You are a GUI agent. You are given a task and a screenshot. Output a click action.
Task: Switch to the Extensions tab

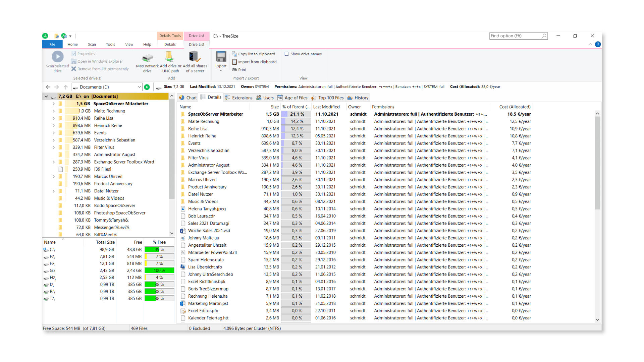(238, 98)
